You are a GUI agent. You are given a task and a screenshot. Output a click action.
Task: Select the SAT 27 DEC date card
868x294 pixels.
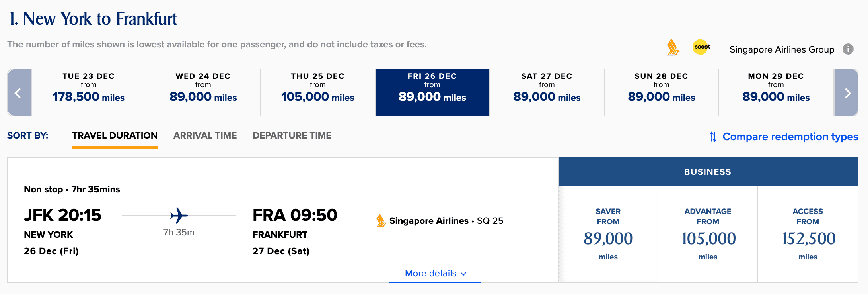coord(547,92)
